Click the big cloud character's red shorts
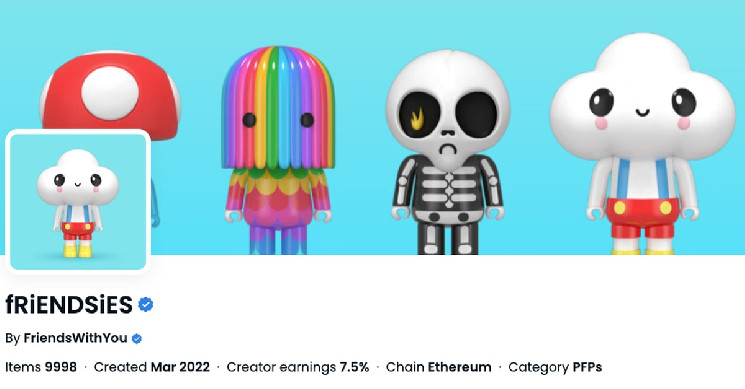 [x=642, y=218]
